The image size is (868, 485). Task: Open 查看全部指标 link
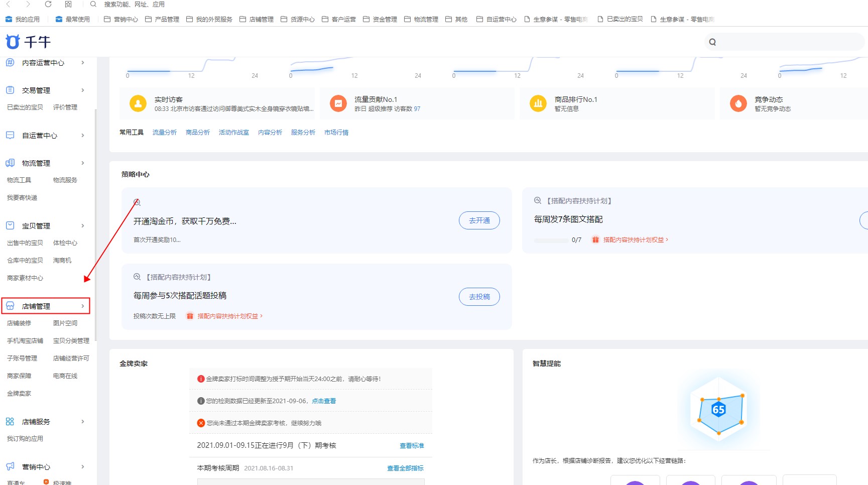point(405,467)
